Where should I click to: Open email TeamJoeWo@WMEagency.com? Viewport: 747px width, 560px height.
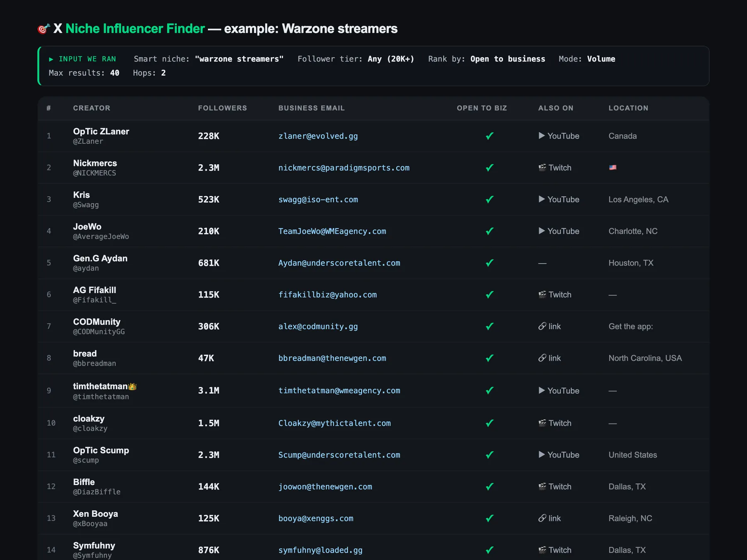[332, 231]
